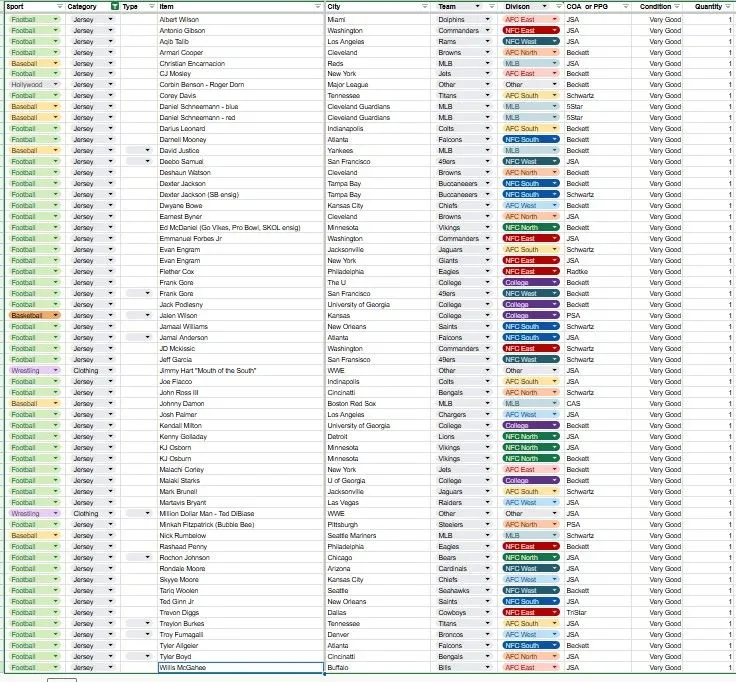Open Hollywood sport chip in Corbin Bernsen row
The height and width of the screenshot is (682, 736).
[x=35, y=84]
